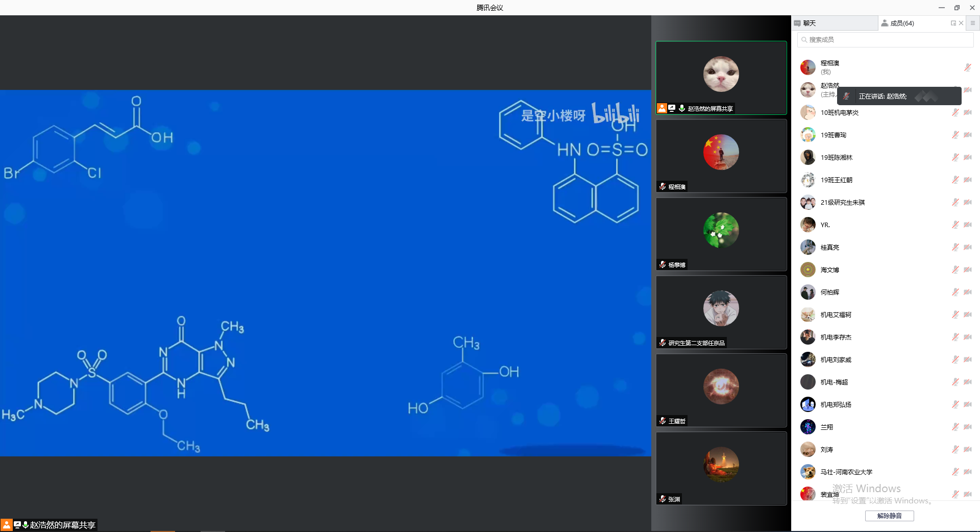The height and width of the screenshot is (532, 980).
Task: Click member 机电刘家威 in list
Action: coord(836,359)
